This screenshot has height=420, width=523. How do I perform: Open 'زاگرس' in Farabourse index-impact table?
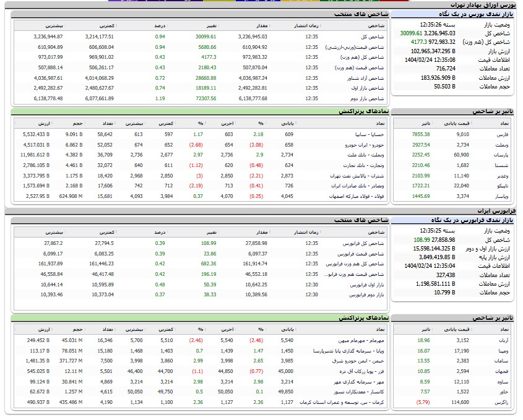point(502,402)
